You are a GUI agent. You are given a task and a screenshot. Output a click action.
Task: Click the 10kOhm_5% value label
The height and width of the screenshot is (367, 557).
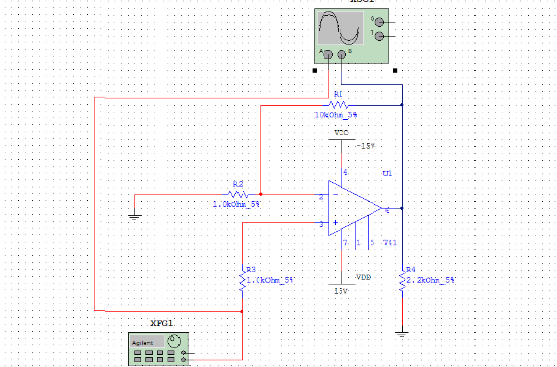tap(335, 115)
